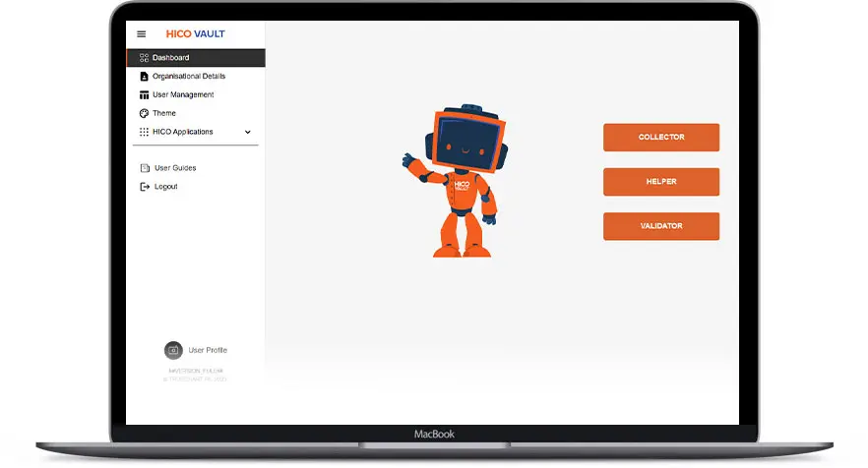
Task: Click the User Management table icon
Action: (x=144, y=94)
